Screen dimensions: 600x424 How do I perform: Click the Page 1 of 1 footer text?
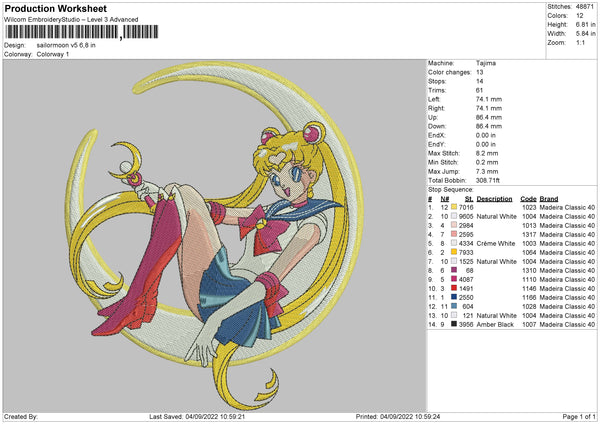click(x=579, y=416)
